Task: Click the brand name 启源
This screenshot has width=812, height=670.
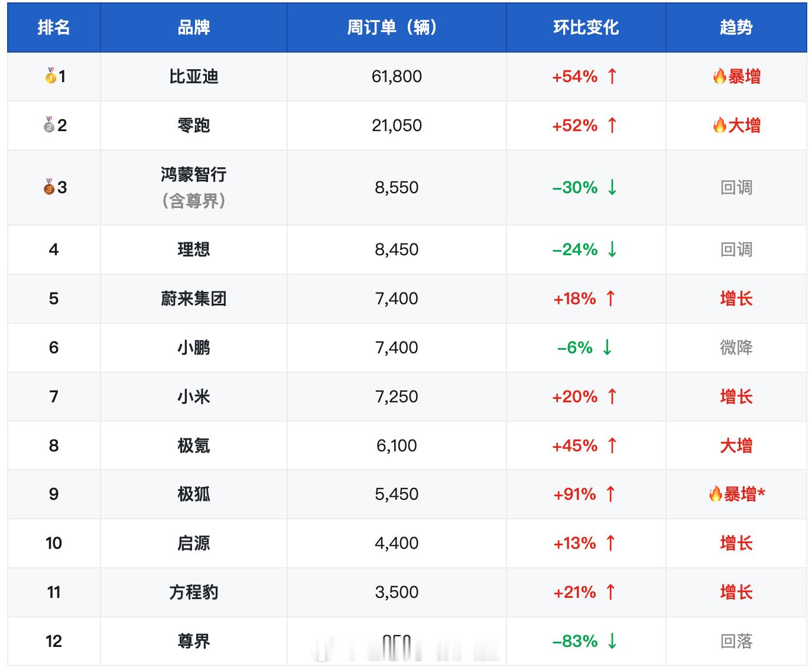Action: pos(194,543)
